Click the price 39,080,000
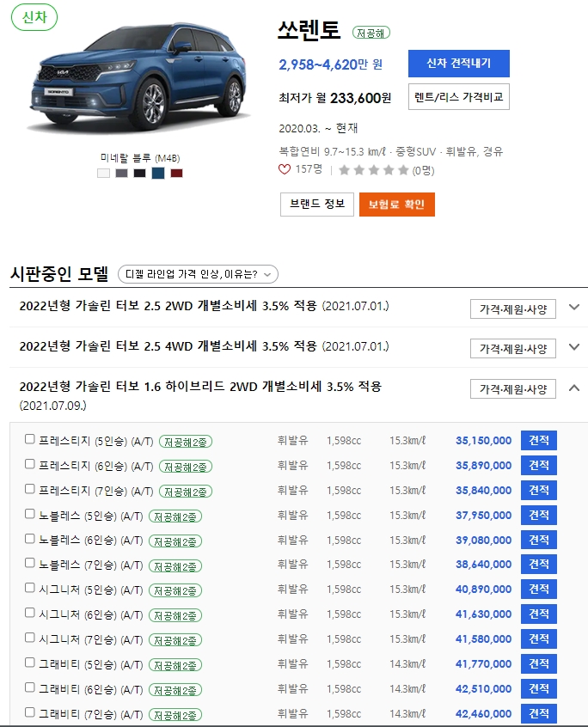Image resolution: width=588 pixels, height=727 pixels. [x=483, y=541]
